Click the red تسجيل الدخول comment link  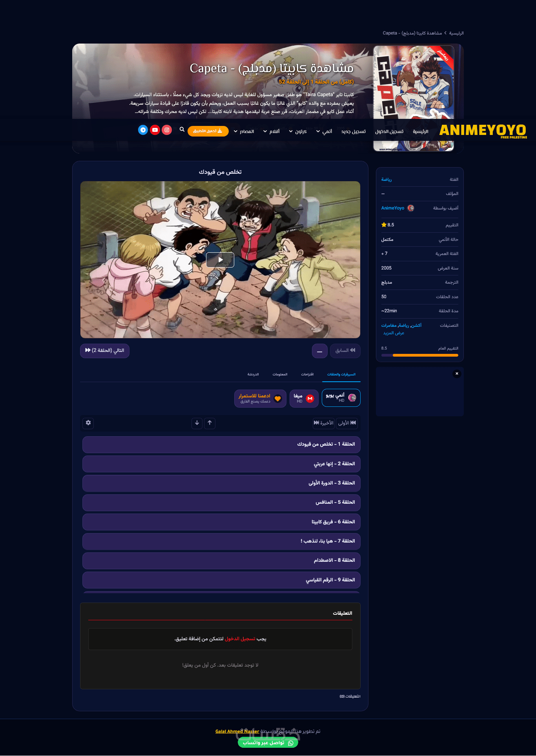(240, 639)
